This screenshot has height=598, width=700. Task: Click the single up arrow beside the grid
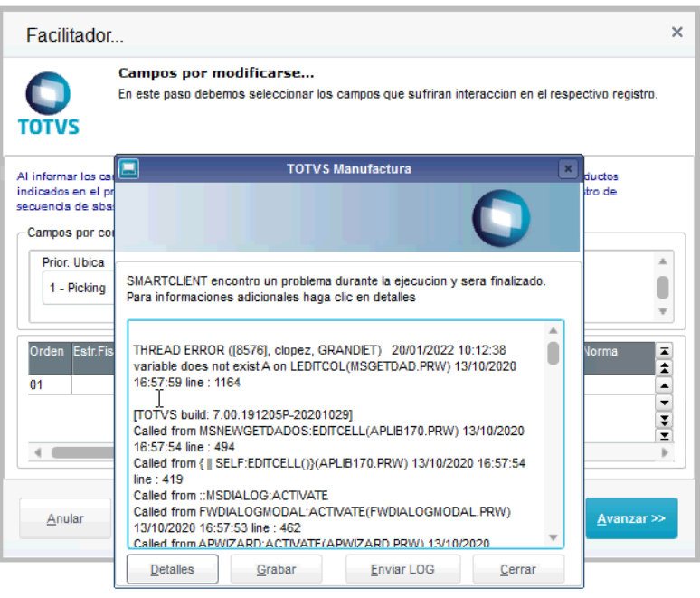(665, 385)
